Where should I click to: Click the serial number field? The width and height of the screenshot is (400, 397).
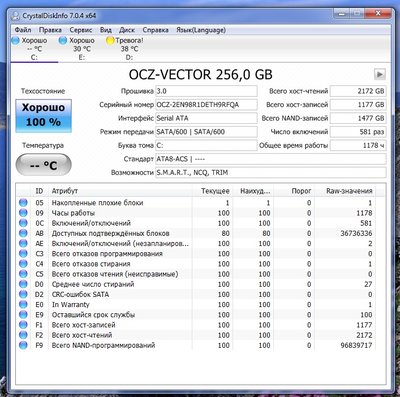click(206, 105)
